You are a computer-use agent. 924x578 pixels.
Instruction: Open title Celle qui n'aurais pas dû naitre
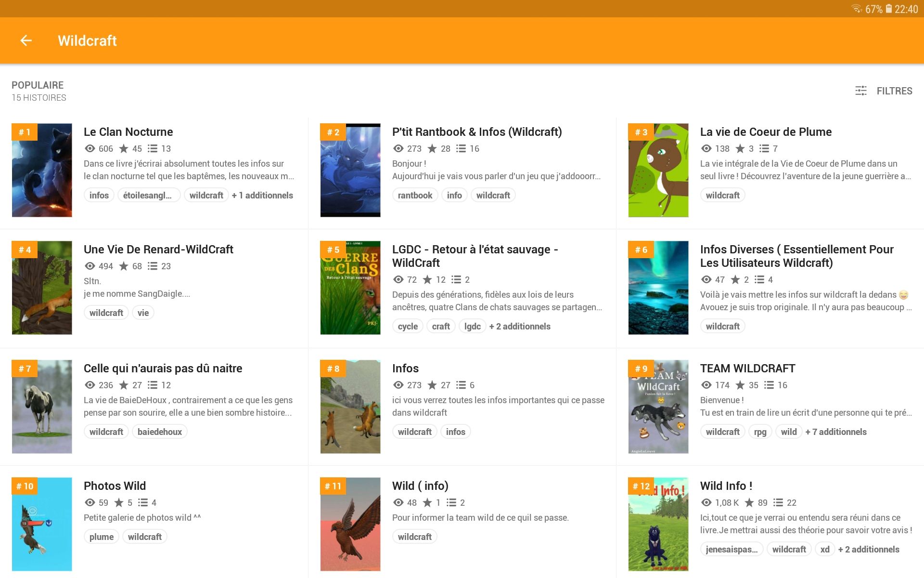(163, 368)
